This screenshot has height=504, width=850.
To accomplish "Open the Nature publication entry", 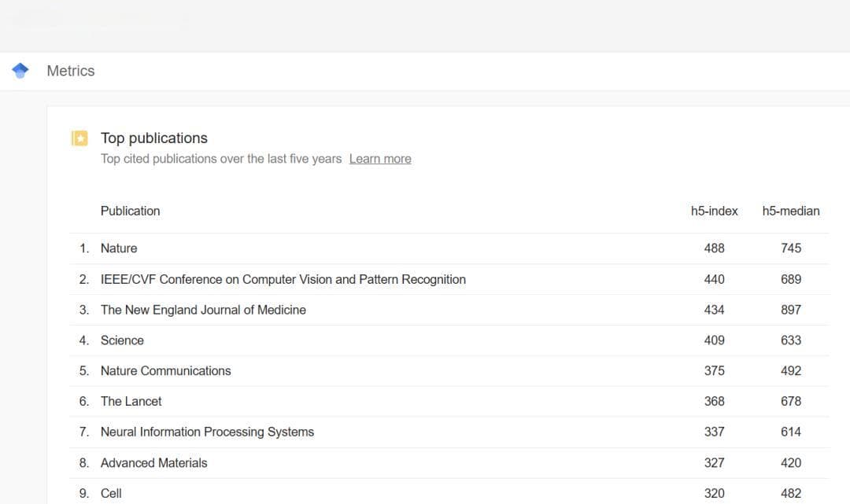I will (119, 248).
